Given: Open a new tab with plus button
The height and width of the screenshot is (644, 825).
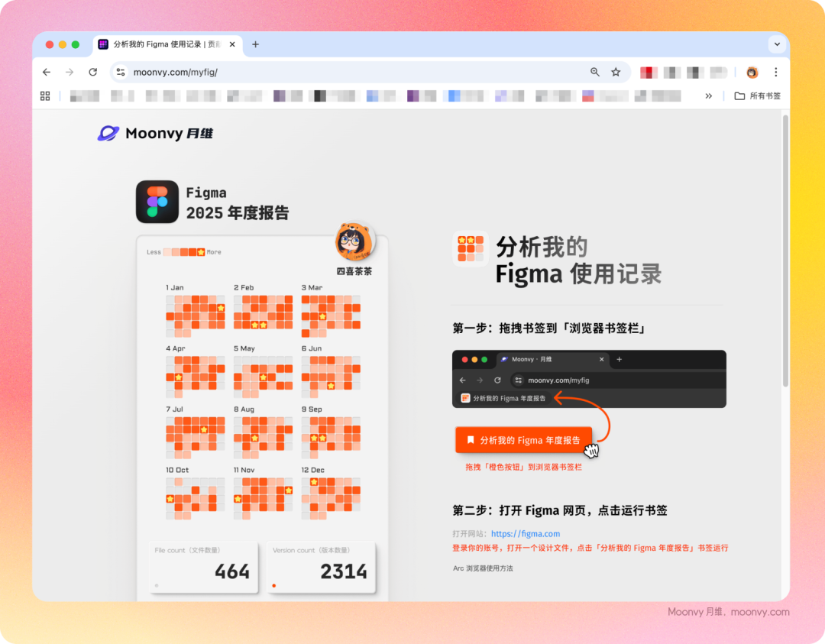Looking at the screenshot, I should 255,44.
